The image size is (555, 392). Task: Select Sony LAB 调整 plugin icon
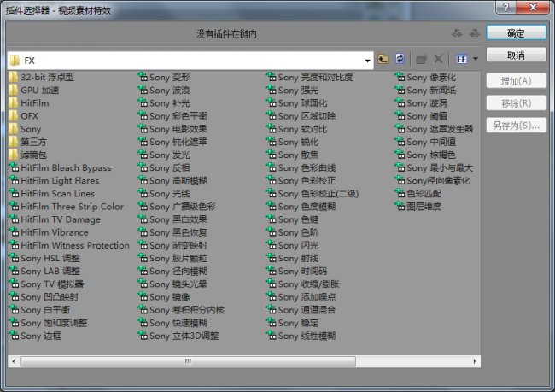pyautogui.click(x=14, y=271)
